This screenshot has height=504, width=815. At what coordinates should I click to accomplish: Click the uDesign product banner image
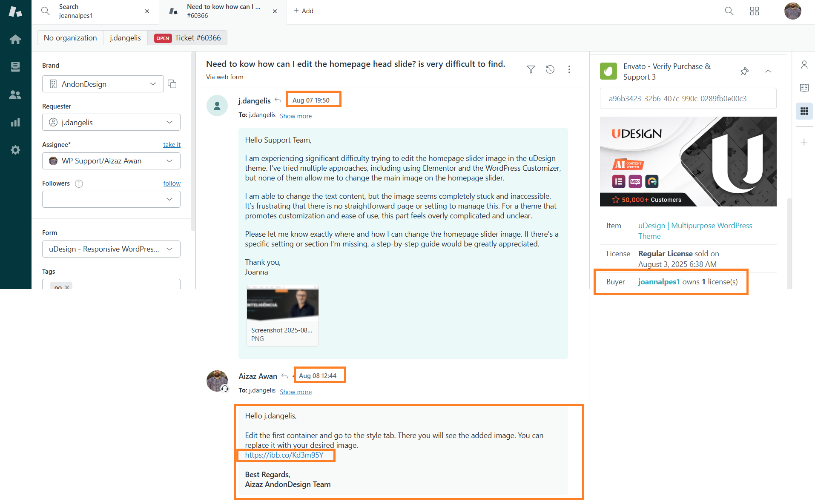688,161
